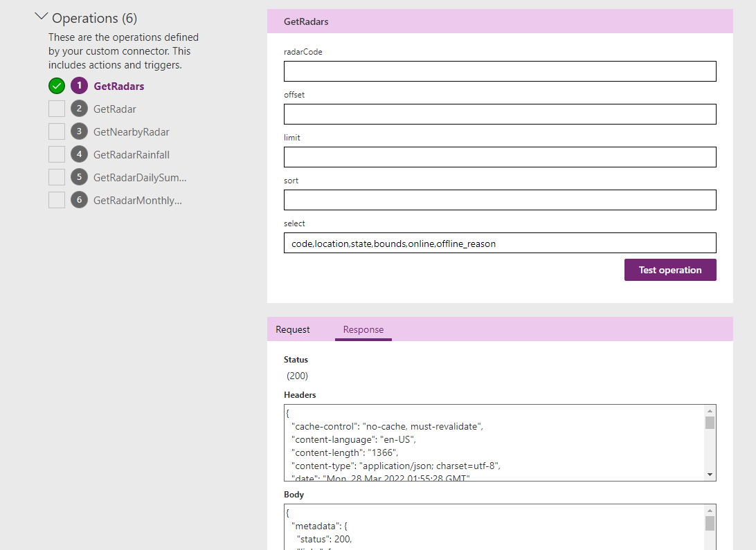Select the number 5 badge for GetRadarDailySum
This screenshot has width=756, height=550.
(79, 177)
